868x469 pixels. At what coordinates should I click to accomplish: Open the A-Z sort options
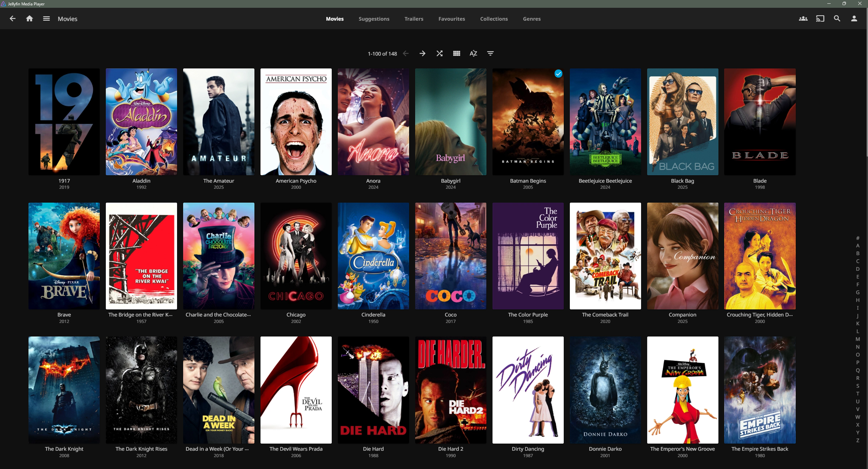tap(473, 53)
